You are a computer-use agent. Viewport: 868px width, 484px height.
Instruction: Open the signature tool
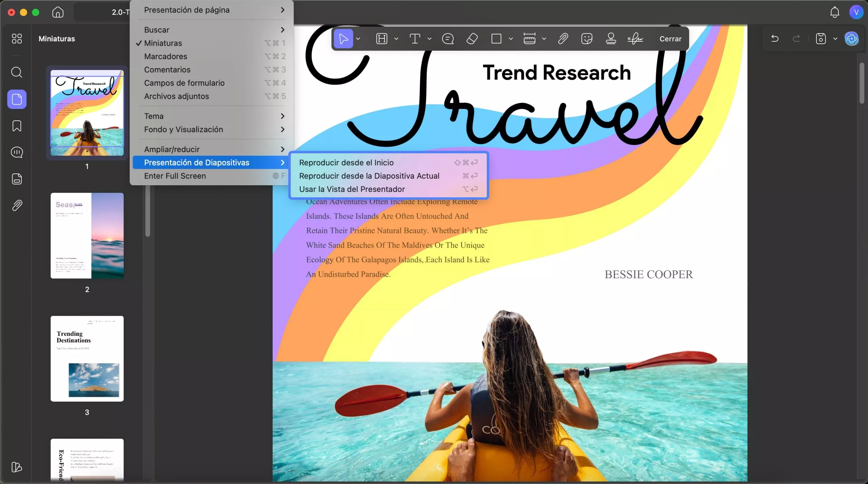point(635,39)
